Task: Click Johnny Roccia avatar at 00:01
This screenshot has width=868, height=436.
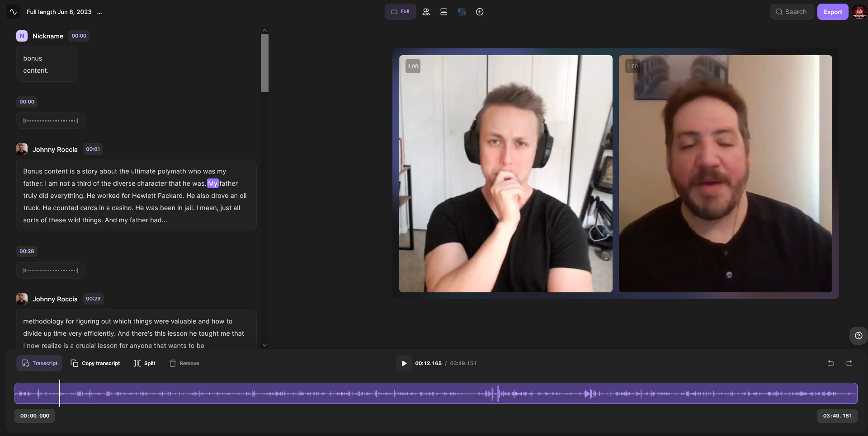Action: click(22, 149)
